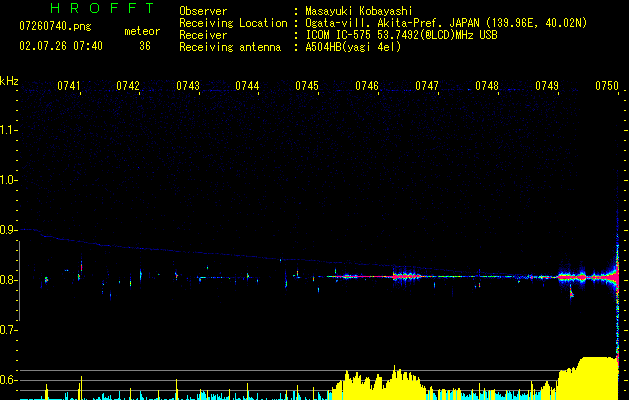Click the 1.1 kHz axis label

[x=8, y=130]
